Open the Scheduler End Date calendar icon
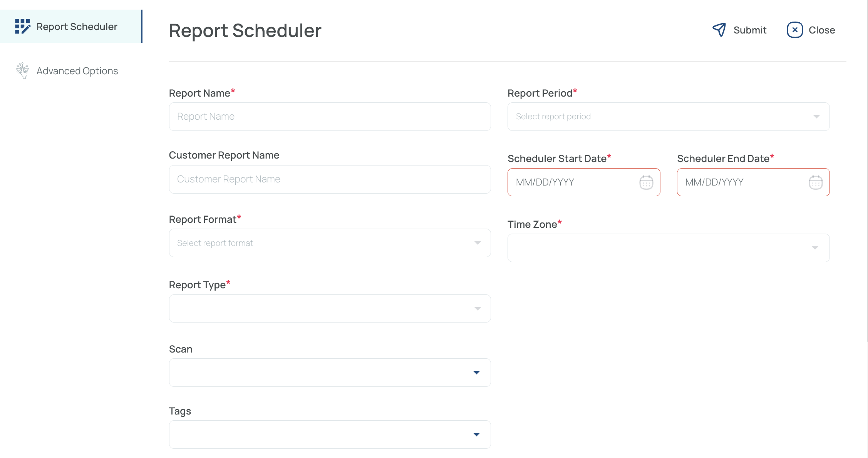The height and width of the screenshot is (458, 868). (x=816, y=182)
